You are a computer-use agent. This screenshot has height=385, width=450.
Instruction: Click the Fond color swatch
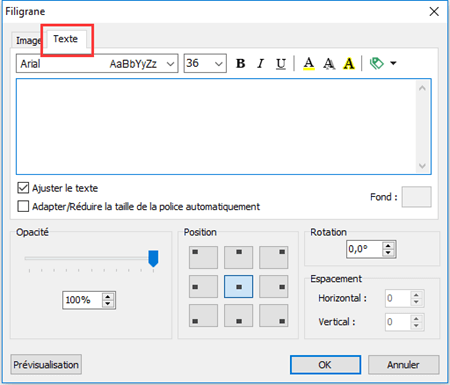tap(416, 197)
